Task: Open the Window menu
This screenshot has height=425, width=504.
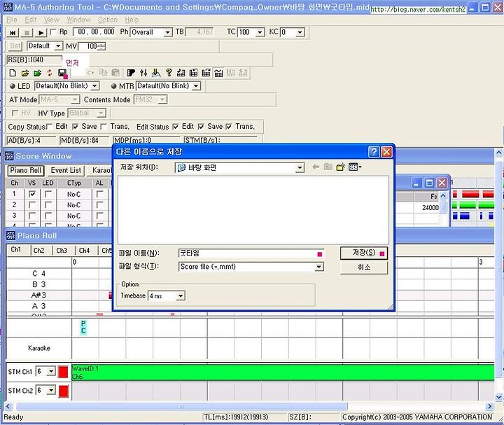Action: [x=78, y=20]
